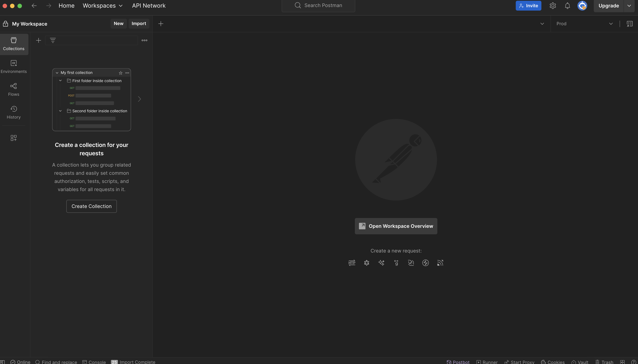Open the notifications bell
This screenshot has width=638, height=364.
[x=567, y=6]
